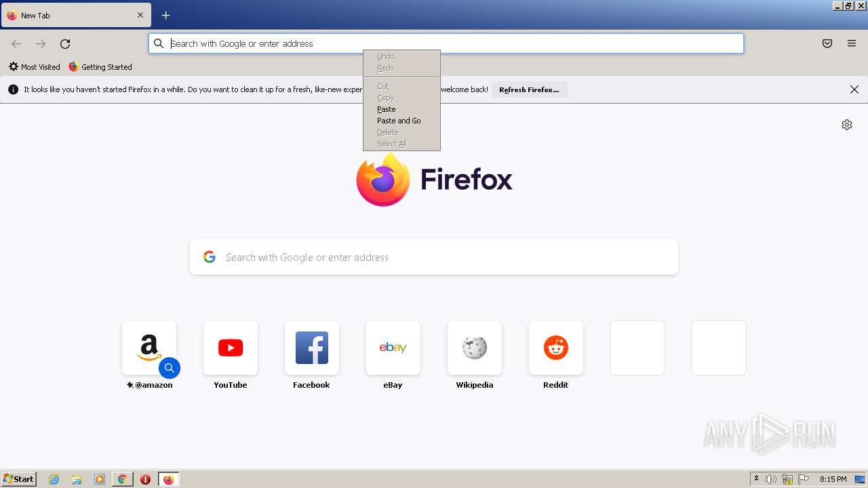Dismiss the refresh notification bar
Screen dimensions: 868x488
click(x=854, y=89)
